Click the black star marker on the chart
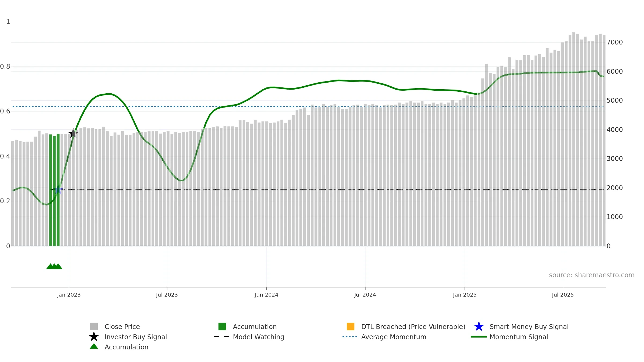This screenshot has height=362, width=644. pos(73,133)
